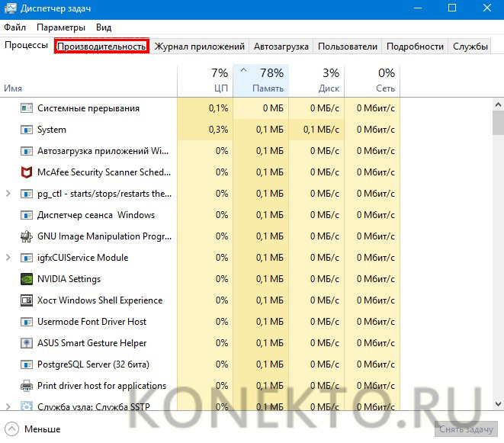504x443 pixels.
Task: Sort by the ЦП column header
Action: pyautogui.click(x=205, y=81)
